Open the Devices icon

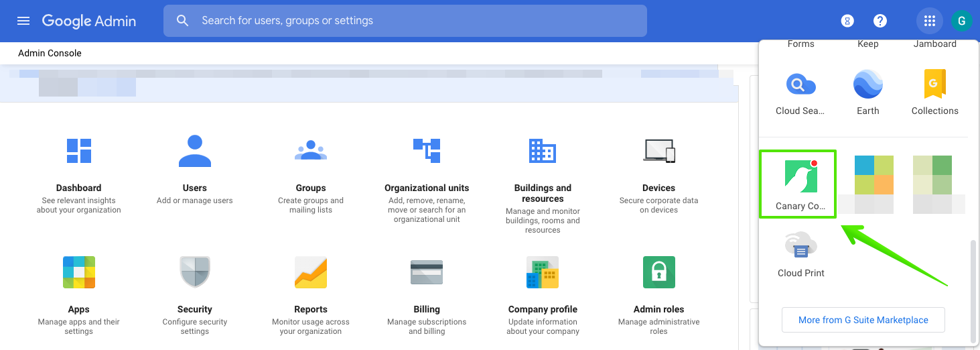coord(659,151)
